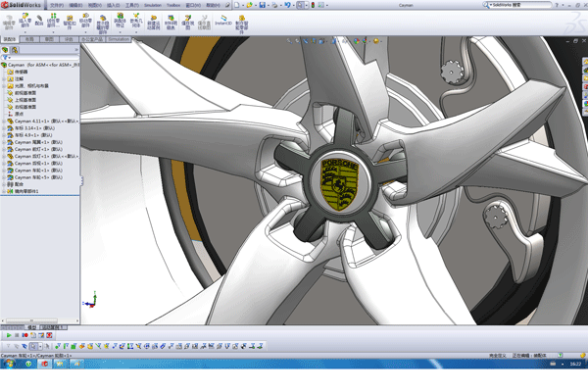Click Make Smart Component (制作智能零部件) icon
The image size is (588, 392).
pos(242,24)
